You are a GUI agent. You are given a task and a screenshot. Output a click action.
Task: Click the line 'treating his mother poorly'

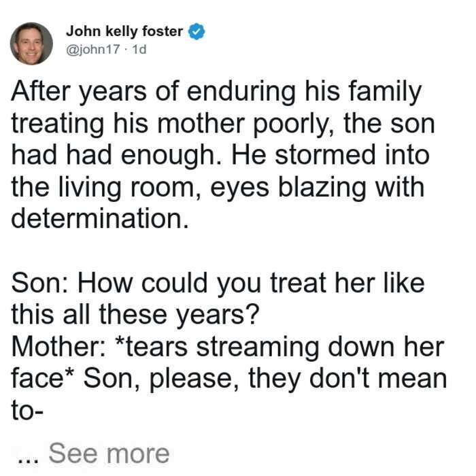(x=223, y=124)
